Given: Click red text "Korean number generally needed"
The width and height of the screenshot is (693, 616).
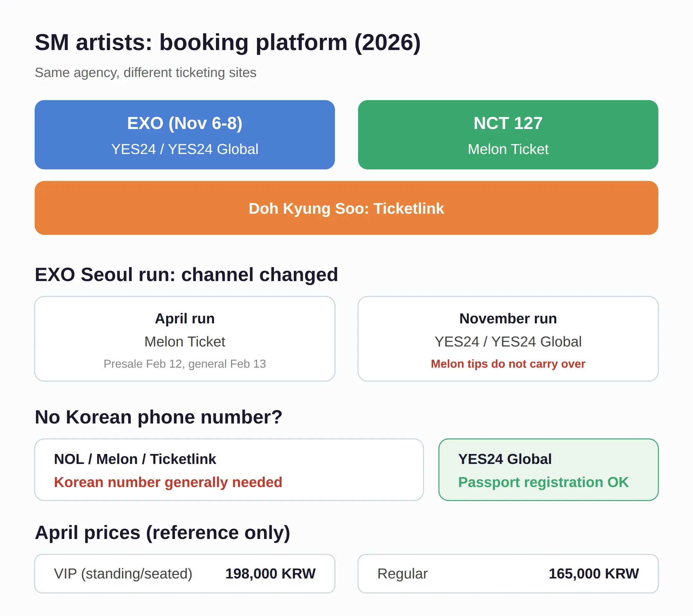Looking at the screenshot, I should 168,482.
